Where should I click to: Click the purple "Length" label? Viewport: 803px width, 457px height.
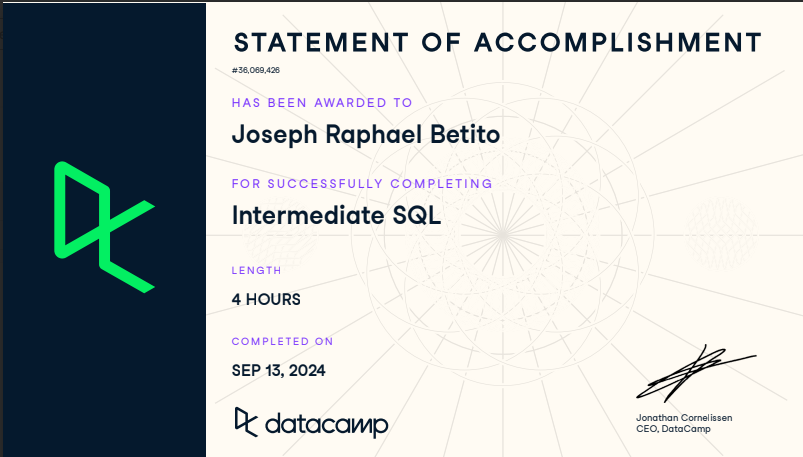[x=256, y=270]
